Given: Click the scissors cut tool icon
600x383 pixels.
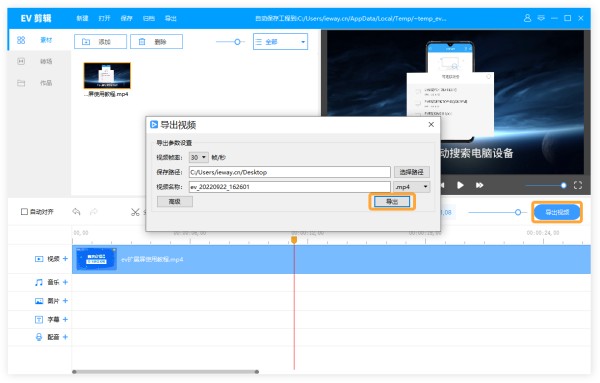Looking at the screenshot, I should pos(135,212).
